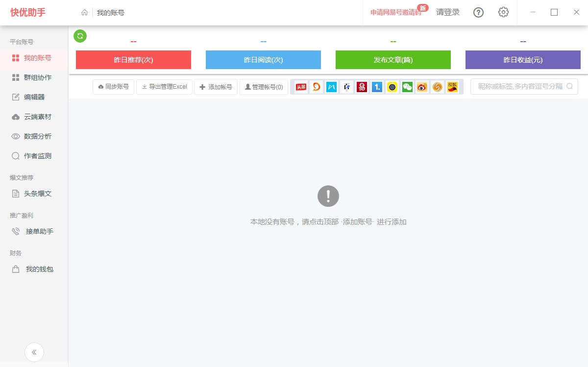Filter by the Sohu (搜狐) platform icon
The height and width of the screenshot is (367, 588).
pyautogui.click(x=452, y=87)
